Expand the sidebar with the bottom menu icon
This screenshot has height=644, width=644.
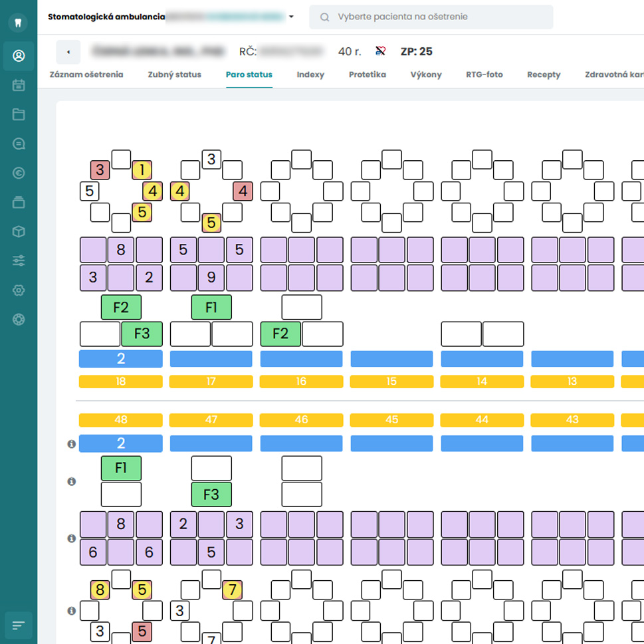19,625
